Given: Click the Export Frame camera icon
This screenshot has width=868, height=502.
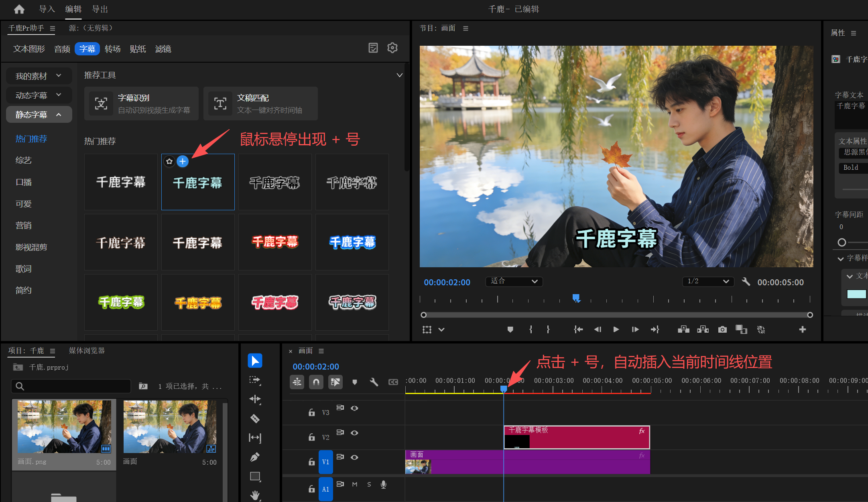Looking at the screenshot, I should tap(722, 329).
